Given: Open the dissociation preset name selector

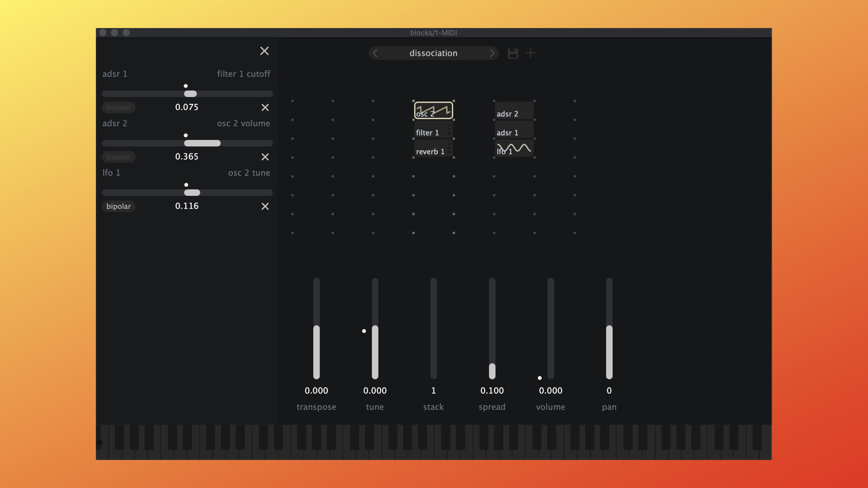Looking at the screenshot, I should click(433, 53).
